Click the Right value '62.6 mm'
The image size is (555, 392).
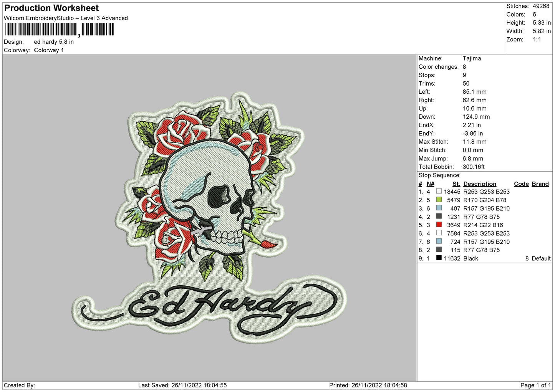coord(474,100)
